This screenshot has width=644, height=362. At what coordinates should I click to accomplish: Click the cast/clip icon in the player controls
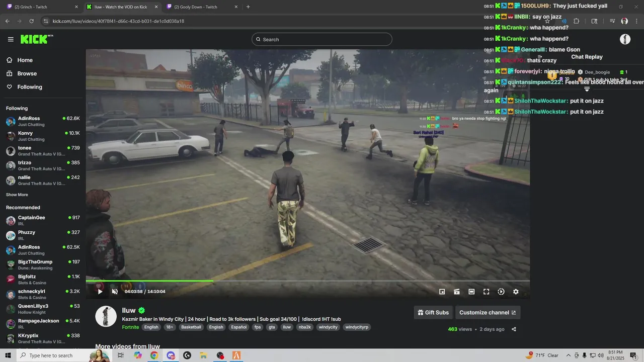[x=457, y=292]
